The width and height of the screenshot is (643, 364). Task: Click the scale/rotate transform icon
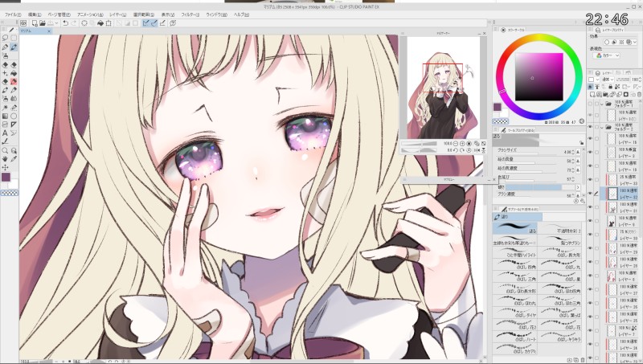109,23
